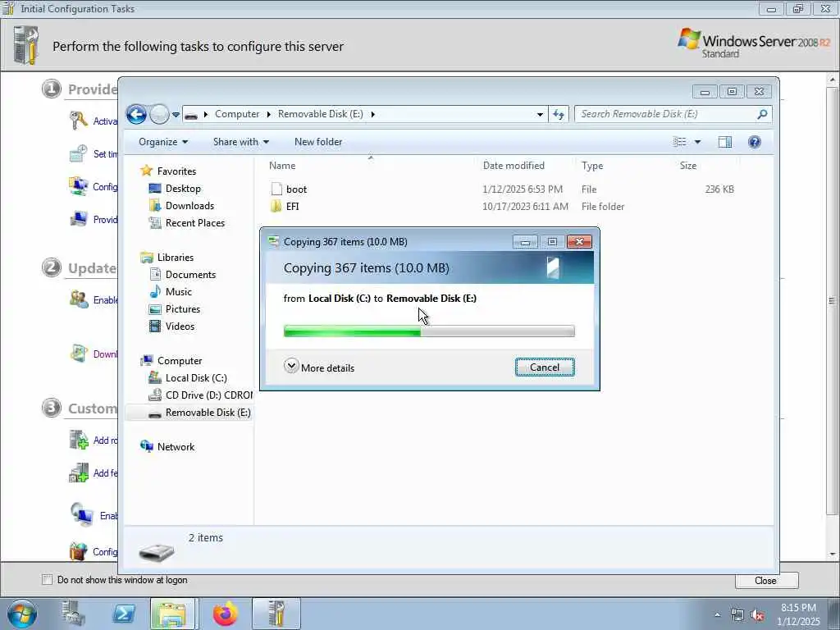Cancel the file copy operation
The width and height of the screenshot is (840, 630).
pyautogui.click(x=545, y=367)
